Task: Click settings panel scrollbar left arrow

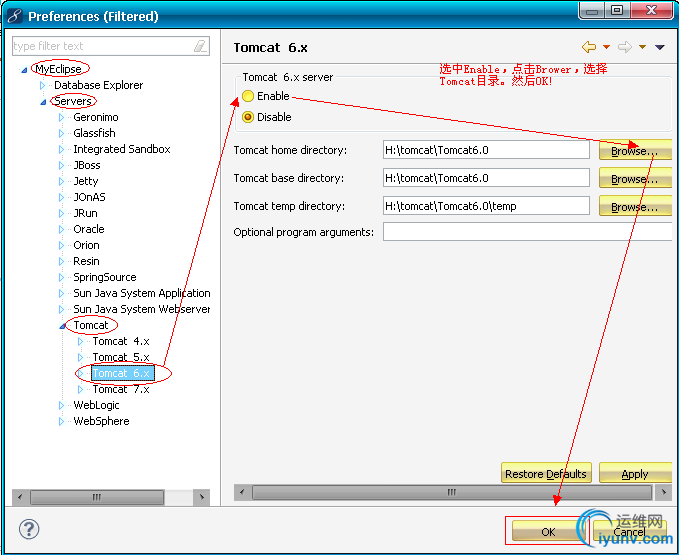Action: pos(242,492)
